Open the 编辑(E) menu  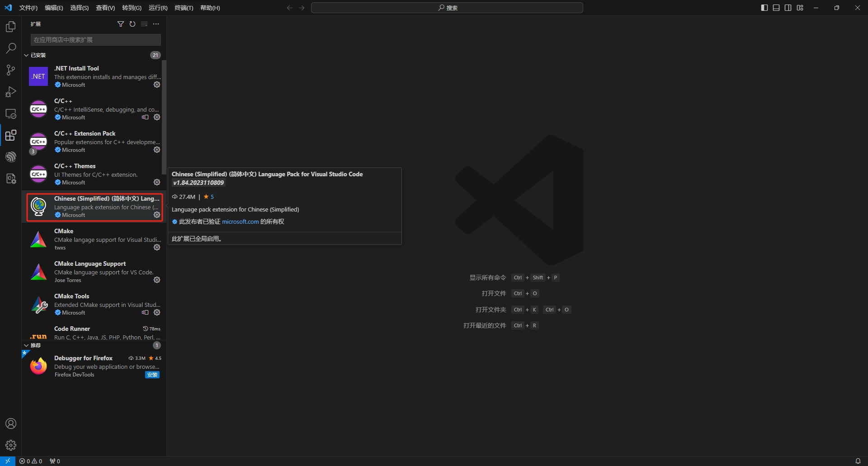pyautogui.click(x=54, y=8)
